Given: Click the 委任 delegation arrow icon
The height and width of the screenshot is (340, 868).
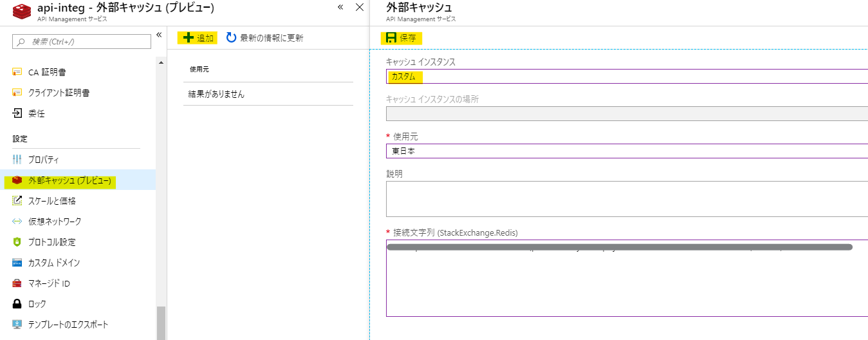Looking at the screenshot, I should [x=17, y=113].
